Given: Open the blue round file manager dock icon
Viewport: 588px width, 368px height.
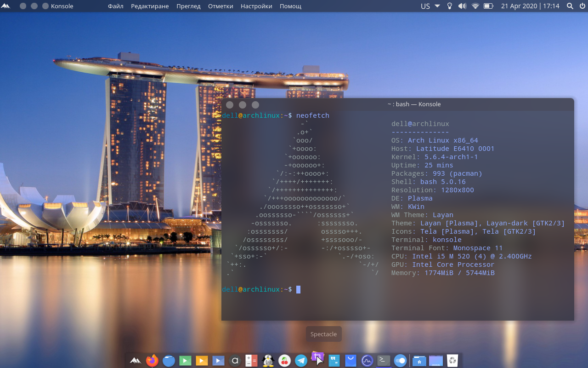Looking at the screenshot, I should pyautogui.click(x=169, y=361).
